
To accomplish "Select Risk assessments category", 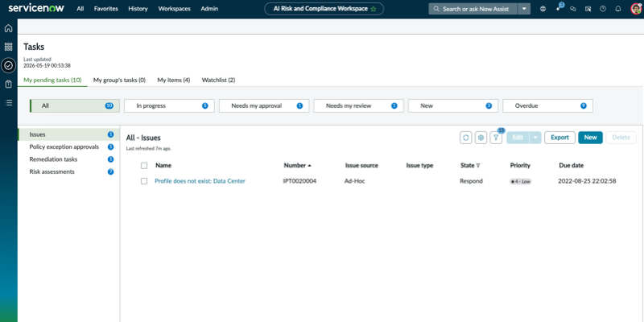I will point(69,171).
